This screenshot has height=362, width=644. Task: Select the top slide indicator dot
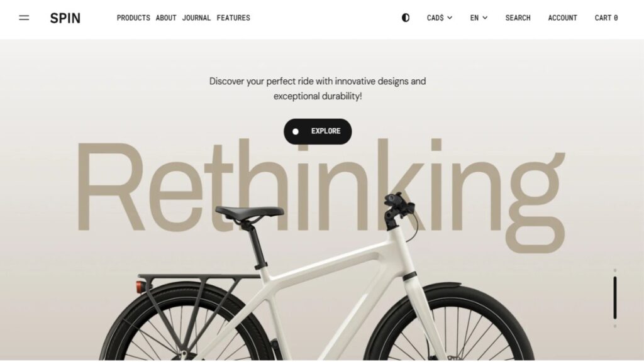point(615,270)
